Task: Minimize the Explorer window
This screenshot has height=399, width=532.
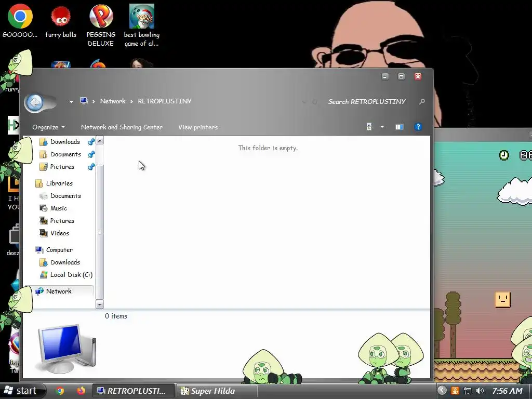Action: pyautogui.click(x=385, y=76)
